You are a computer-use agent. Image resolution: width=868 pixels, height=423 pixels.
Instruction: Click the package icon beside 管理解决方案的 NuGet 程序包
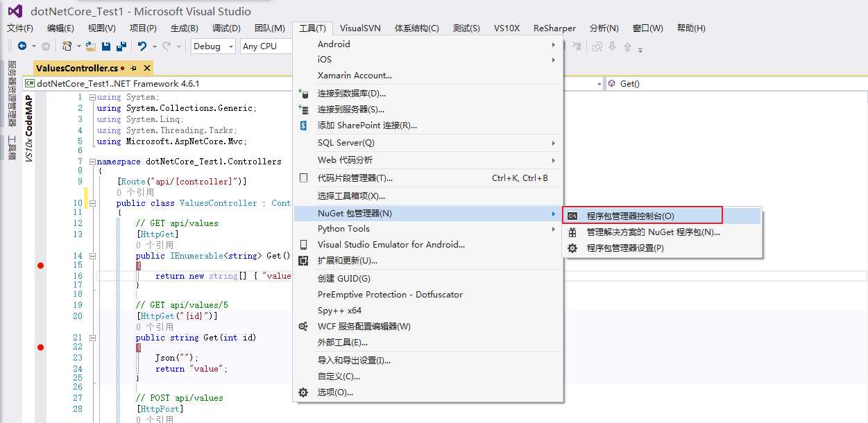(572, 232)
